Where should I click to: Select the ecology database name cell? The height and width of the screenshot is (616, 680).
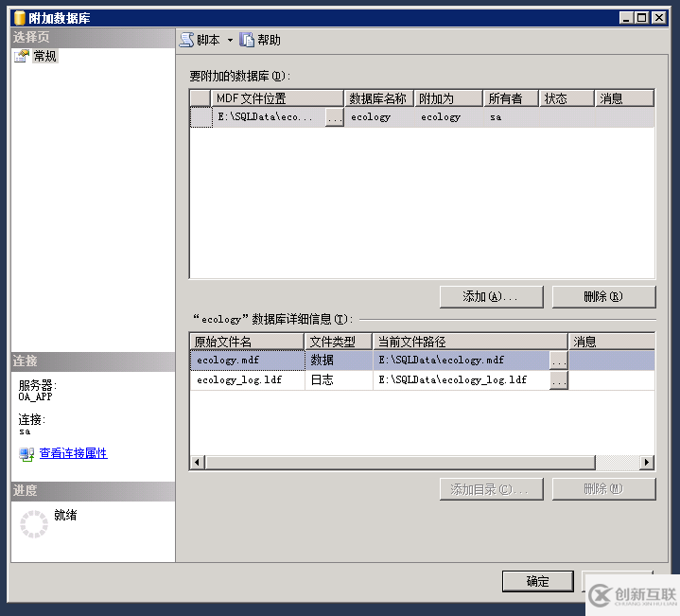point(378,117)
